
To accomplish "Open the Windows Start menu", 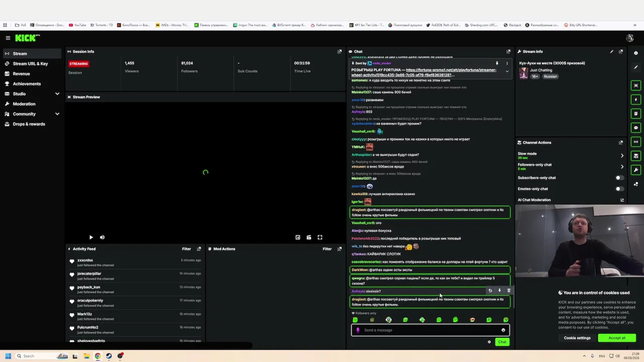I will tap(8, 356).
